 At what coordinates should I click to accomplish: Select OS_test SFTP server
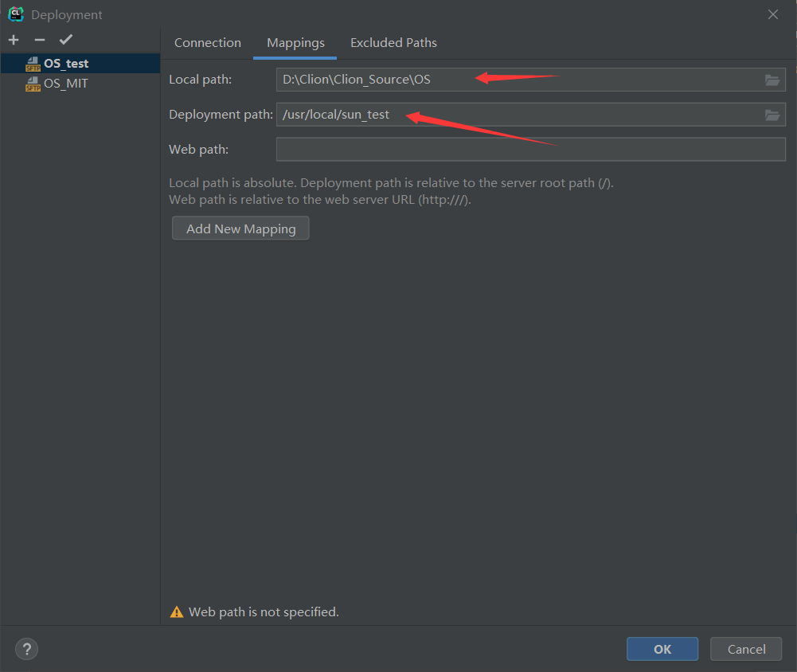tap(80, 64)
